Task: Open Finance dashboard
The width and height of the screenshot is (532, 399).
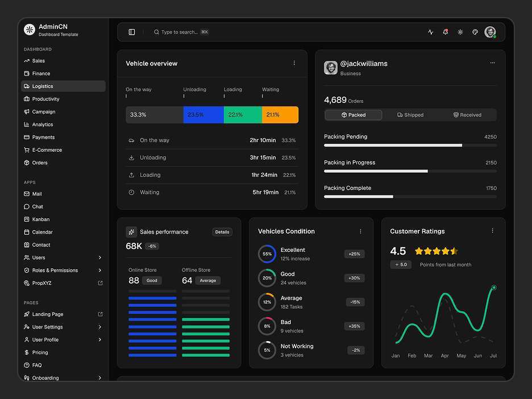Action: [63, 73]
